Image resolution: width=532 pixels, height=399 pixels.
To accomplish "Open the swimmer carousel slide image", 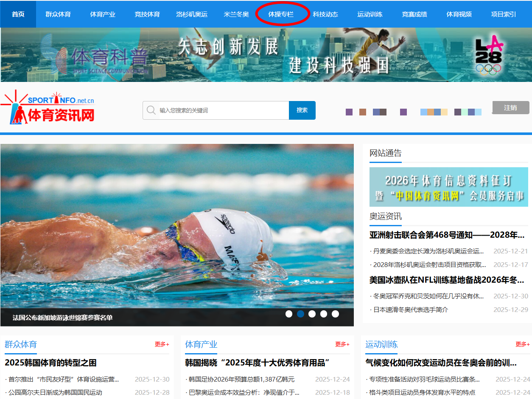I will 177,225.
